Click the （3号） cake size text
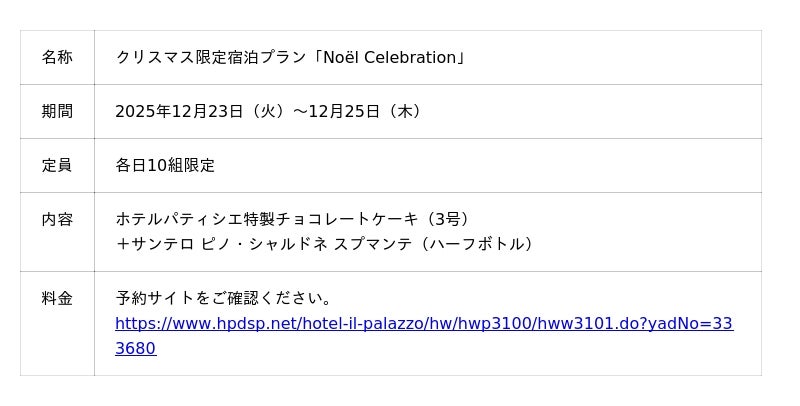The height and width of the screenshot is (406, 800). click(x=446, y=220)
